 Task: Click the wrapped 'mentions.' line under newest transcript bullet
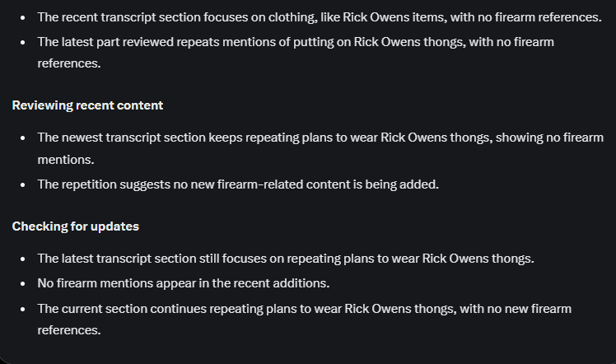pos(66,160)
